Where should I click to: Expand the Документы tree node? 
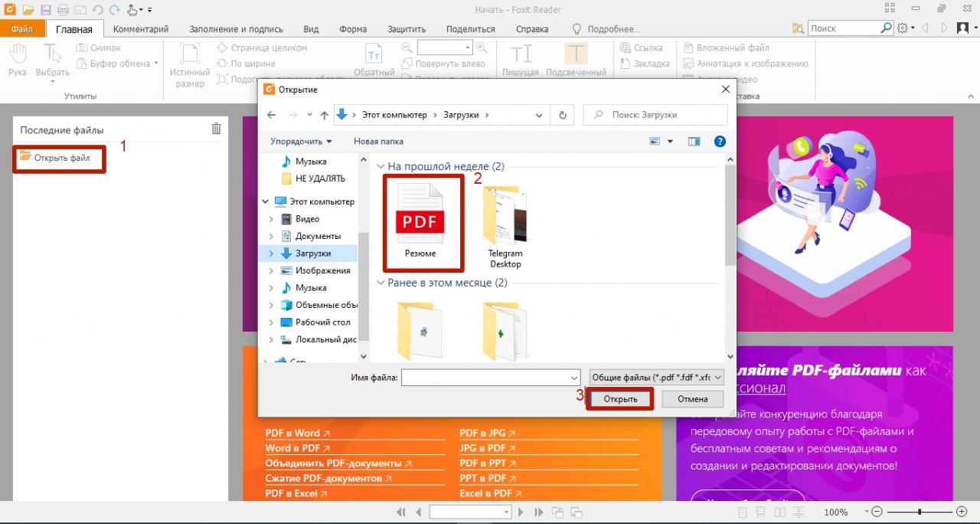pos(271,236)
